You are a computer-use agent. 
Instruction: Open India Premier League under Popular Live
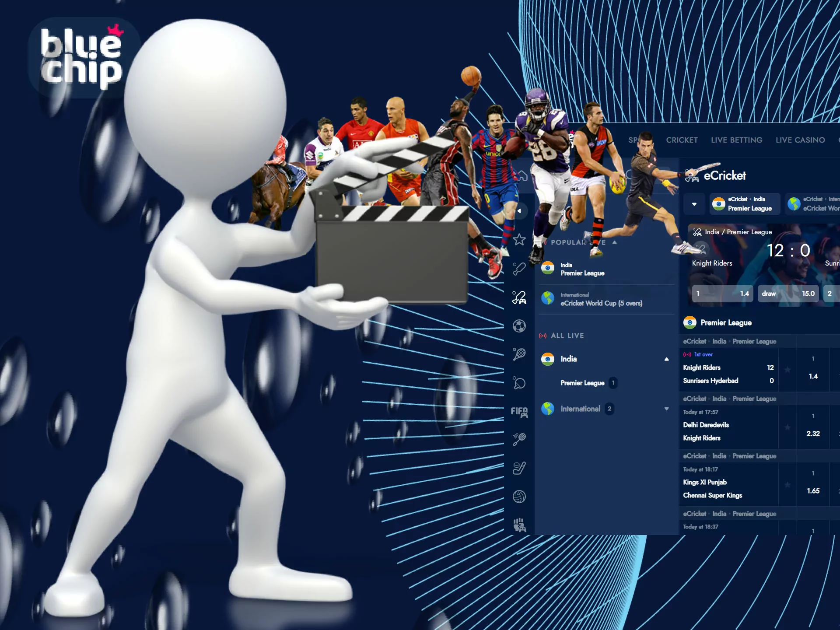[x=606, y=269]
